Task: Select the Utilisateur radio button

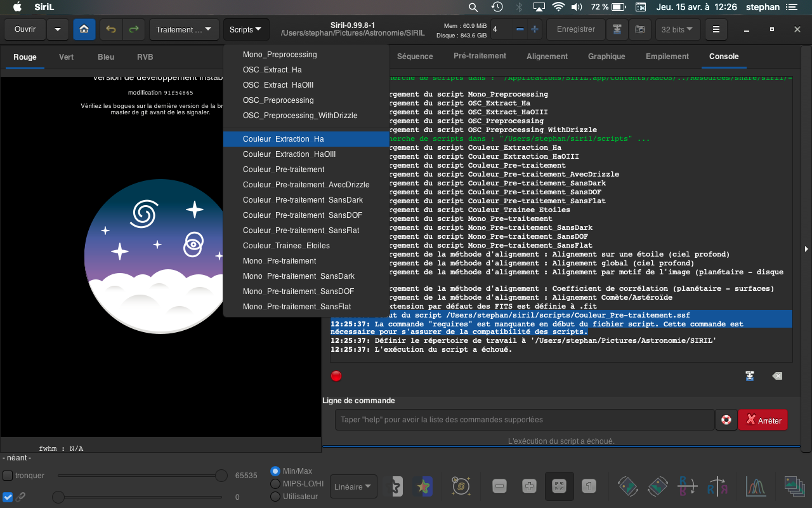Action: pos(275,497)
